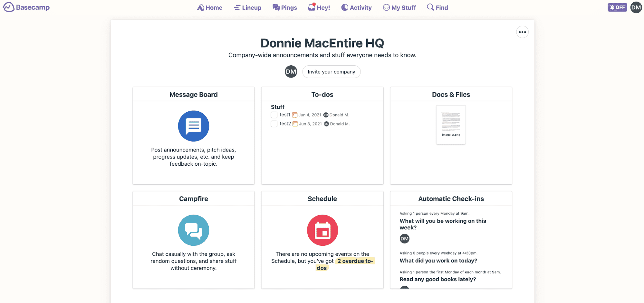The height and width of the screenshot is (303, 644).
Task: Click the test2 to-do title
Action: point(285,124)
